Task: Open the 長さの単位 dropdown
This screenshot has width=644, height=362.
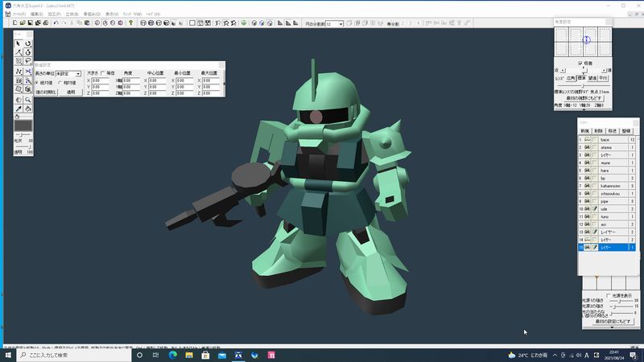Action: click(x=78, y=74)
